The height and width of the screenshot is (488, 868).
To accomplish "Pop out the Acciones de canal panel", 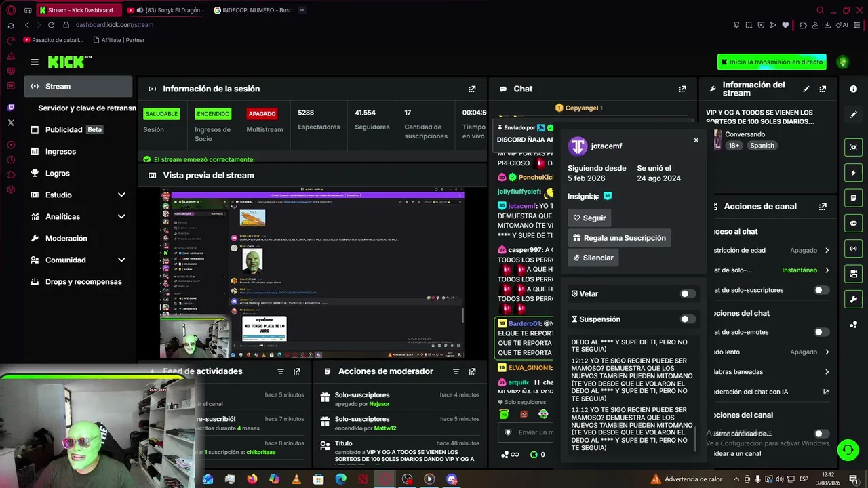I will click(823, 206).
